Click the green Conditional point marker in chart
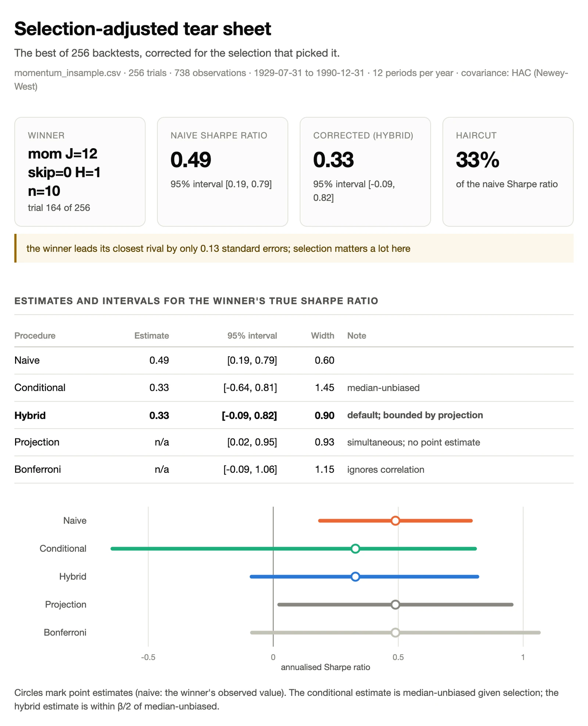 pyautogui.click(x=355, y=549)
